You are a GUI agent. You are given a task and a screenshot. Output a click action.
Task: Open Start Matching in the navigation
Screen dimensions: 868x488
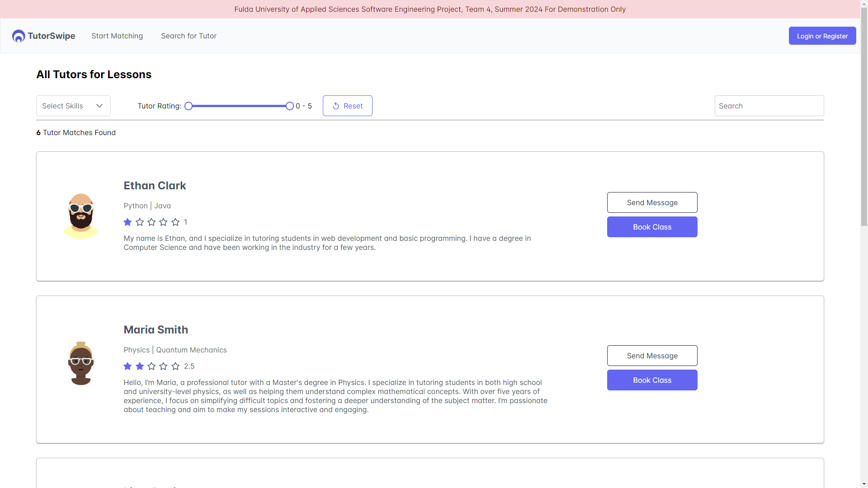click(x=117, y=36)
